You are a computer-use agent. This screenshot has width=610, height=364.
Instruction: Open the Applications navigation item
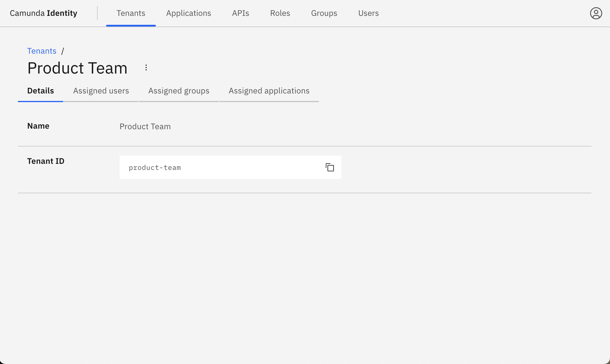[189, 13]
